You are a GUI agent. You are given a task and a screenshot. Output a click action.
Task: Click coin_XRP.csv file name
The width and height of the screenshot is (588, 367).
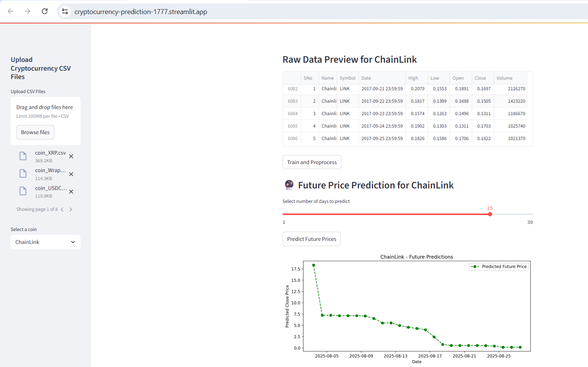(51, 153)
